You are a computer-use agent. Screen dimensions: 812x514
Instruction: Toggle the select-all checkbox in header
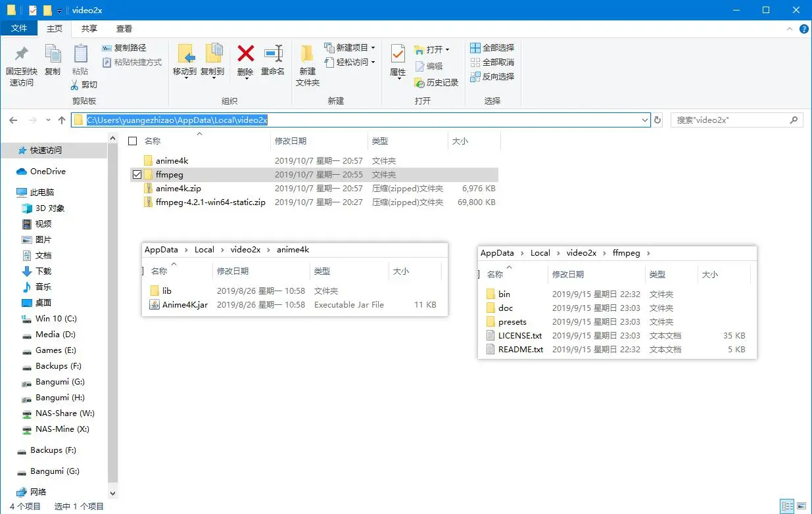point(133,141)
